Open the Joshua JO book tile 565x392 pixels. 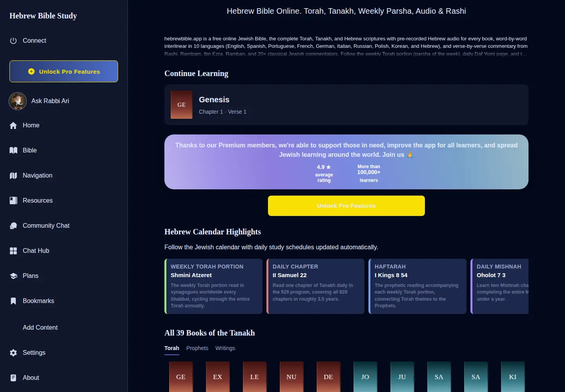365,377
